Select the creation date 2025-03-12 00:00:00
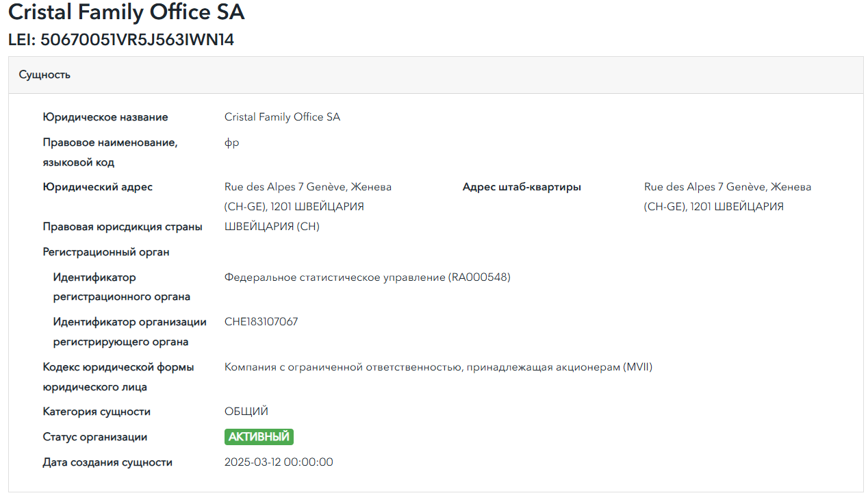Image resolution: width=868 pixels, height=502 pixels. 279,462
